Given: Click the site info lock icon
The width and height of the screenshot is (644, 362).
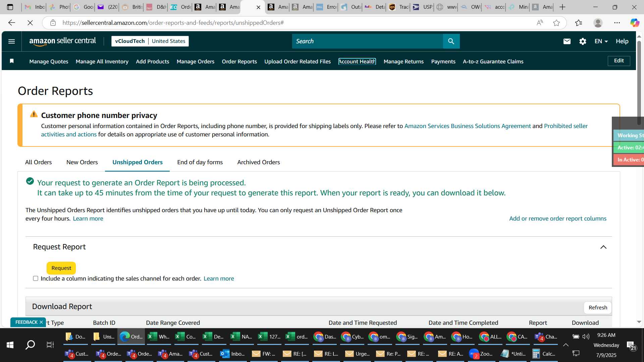Looking at the screenshot, I should coord(53,23).
